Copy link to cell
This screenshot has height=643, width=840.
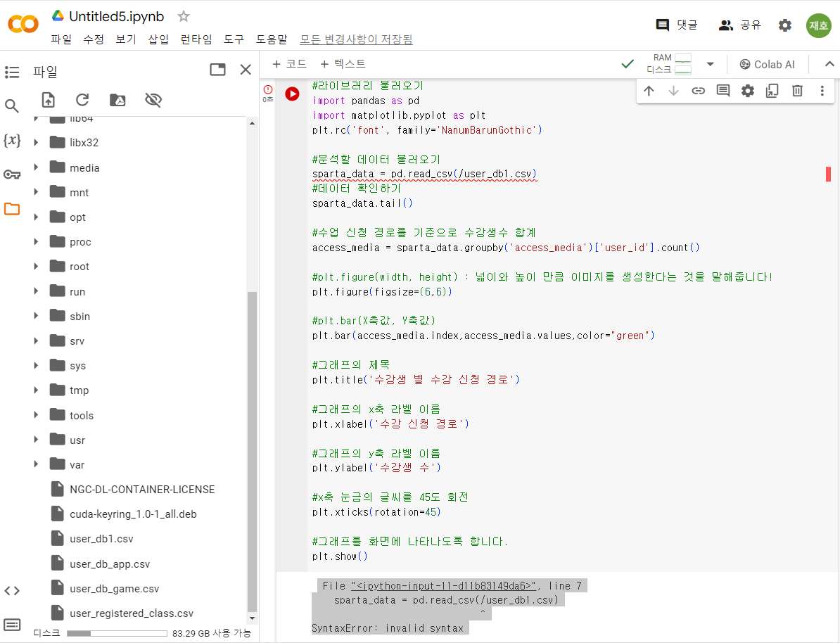pos(698,91)
